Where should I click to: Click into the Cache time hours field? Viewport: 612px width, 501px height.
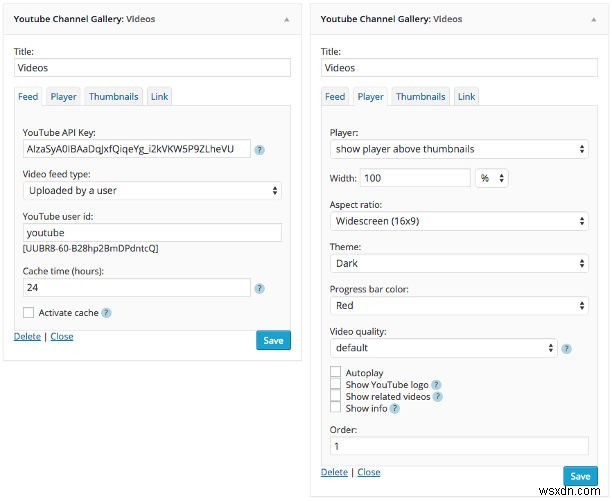(x=137, y=288)
